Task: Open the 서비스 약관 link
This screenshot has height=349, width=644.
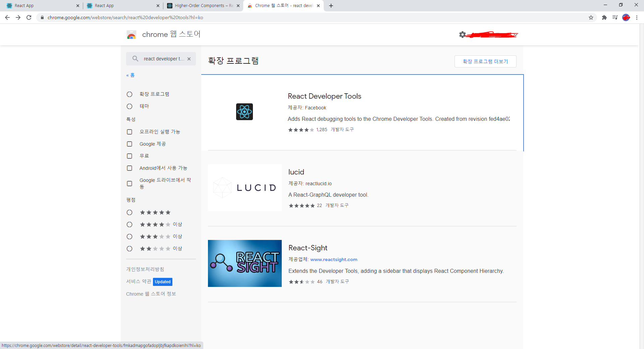Action: 139,282
